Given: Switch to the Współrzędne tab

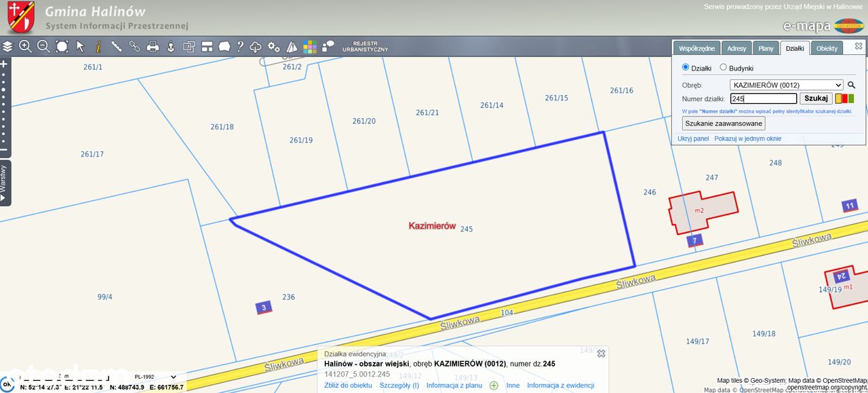Looking at the screenshot, I should tap(697, 48).
